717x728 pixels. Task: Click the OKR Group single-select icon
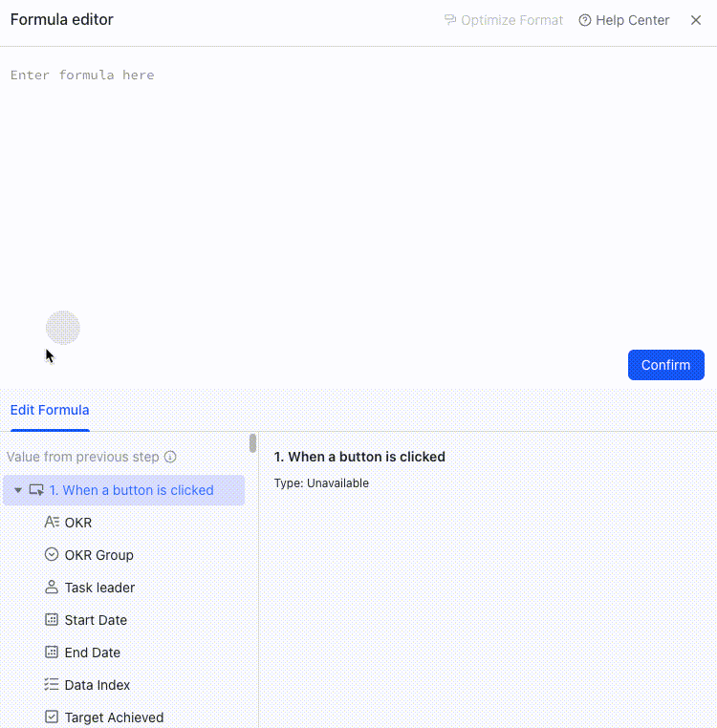pos(52,554)
